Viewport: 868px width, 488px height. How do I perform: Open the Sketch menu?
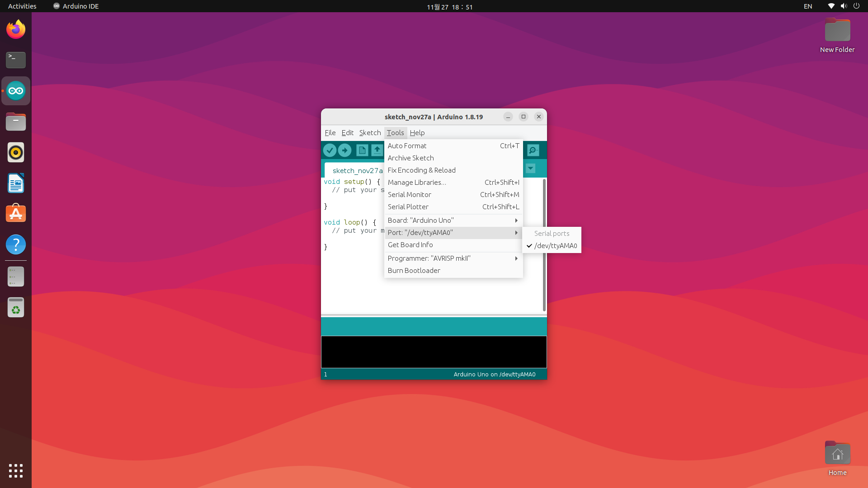pyautogui.click(x=370, y=133)
